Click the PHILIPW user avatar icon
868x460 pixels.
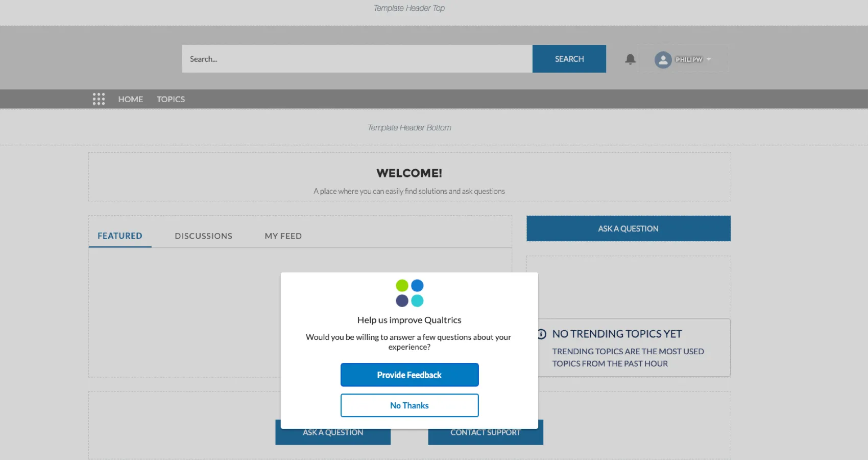pyautogui.click(x=663, y=60)
